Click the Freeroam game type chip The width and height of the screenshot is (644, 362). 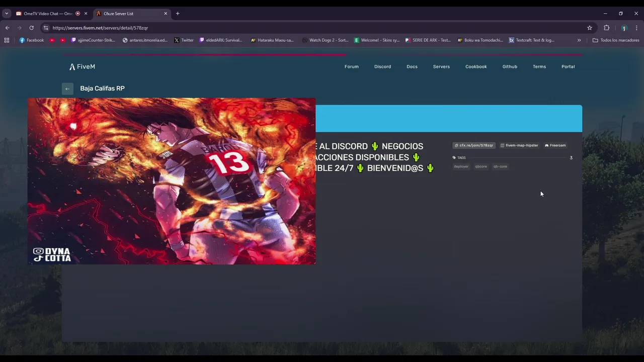555,145
